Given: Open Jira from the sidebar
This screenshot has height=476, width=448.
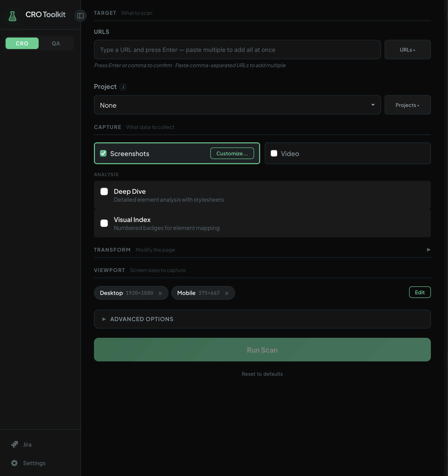Looking at the screenshot, I should tap(27, 445).
